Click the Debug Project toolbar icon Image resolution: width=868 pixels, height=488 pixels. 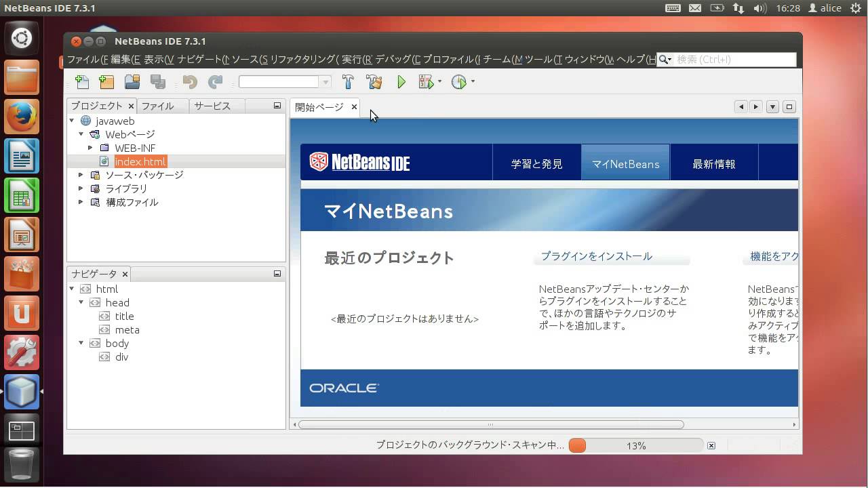point(426,82)
